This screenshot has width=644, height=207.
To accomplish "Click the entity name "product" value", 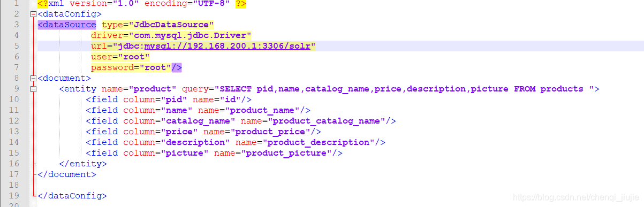I will tap(153, 89).
